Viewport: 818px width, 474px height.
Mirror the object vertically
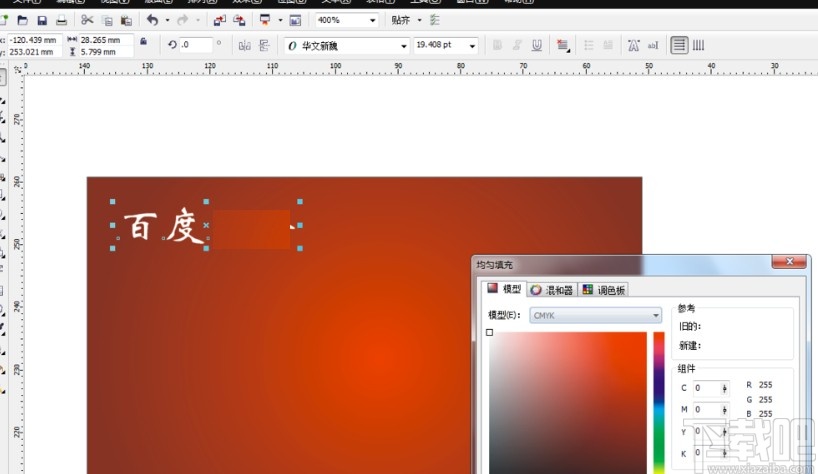(264, 46)
